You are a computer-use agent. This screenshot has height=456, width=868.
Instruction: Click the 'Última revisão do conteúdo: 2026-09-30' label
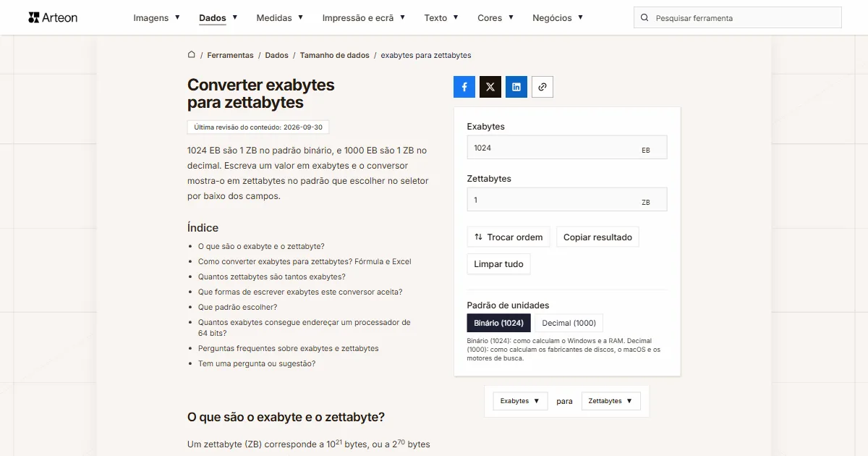[x=258, y=127]
